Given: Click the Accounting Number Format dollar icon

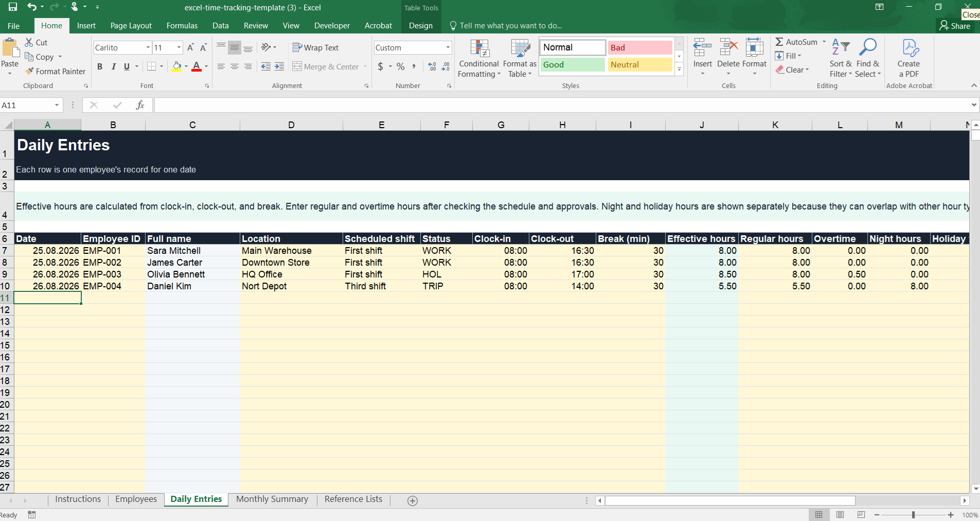Looking at the screenshot, I should pyautogui.click(x=381, y=66).
